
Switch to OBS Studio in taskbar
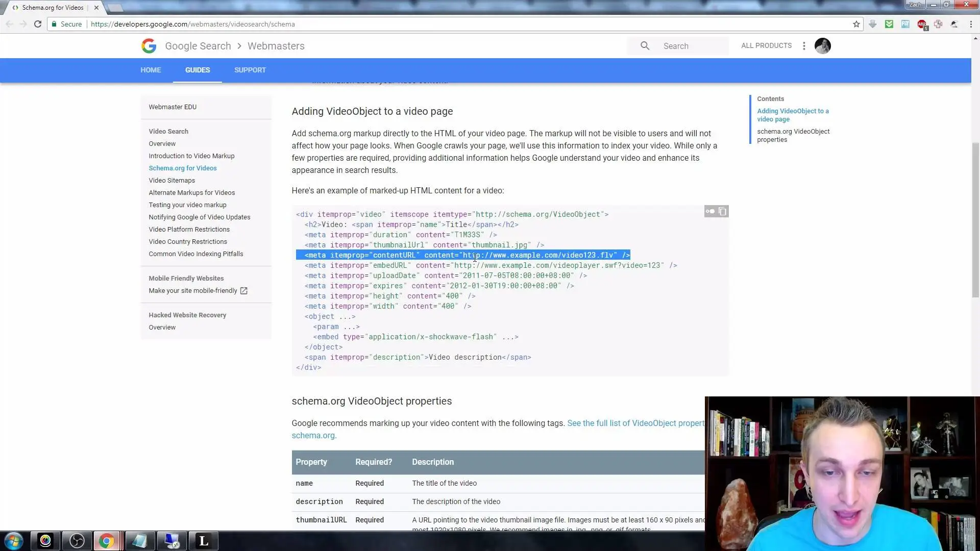tap(77, 541)
